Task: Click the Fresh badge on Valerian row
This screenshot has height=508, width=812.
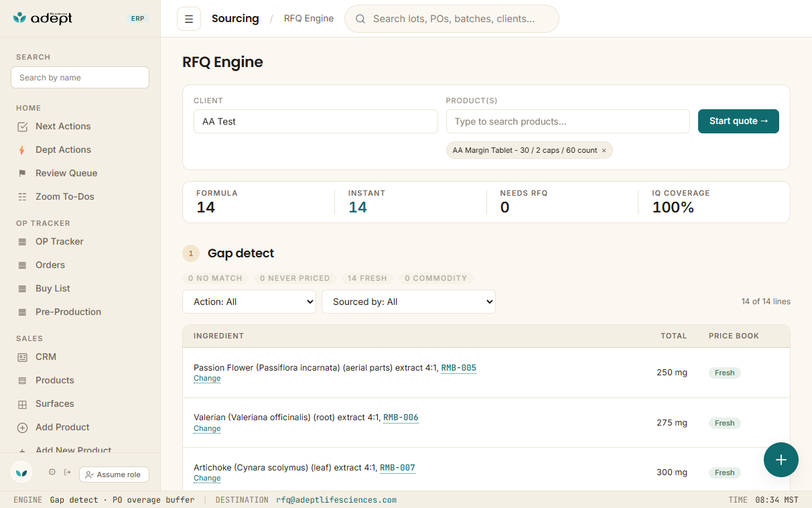Action: 725,424
